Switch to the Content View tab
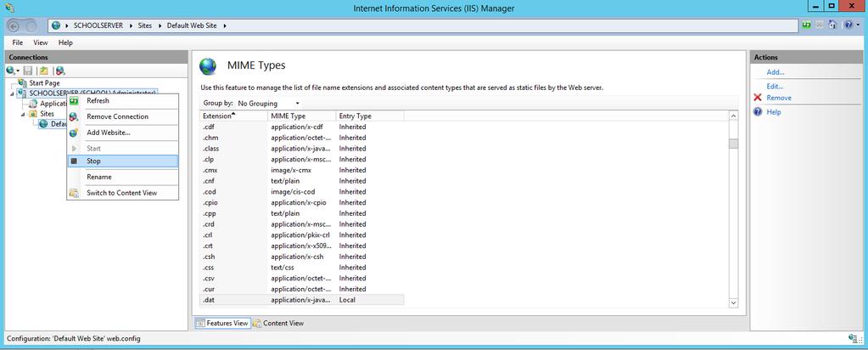Screen dimensions: 868x350 click(x=278, y=323)
